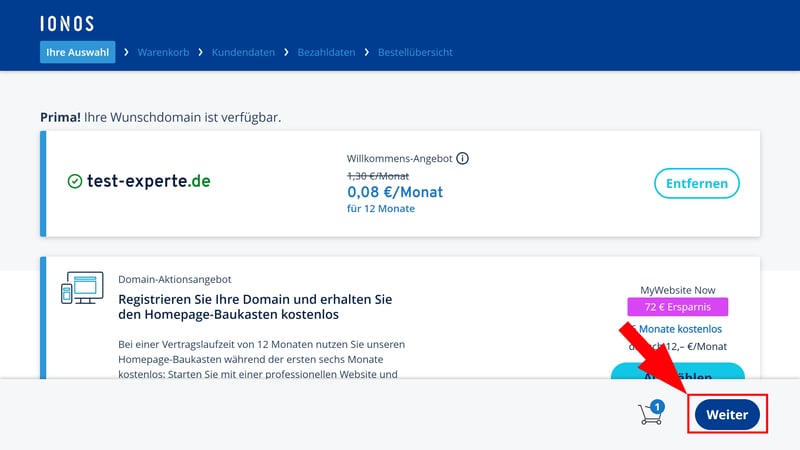Image resolution: width=800 pixels, height=450 pixels.
Task: Go to the Warenkorb step
Action: (x=163, y=52)
